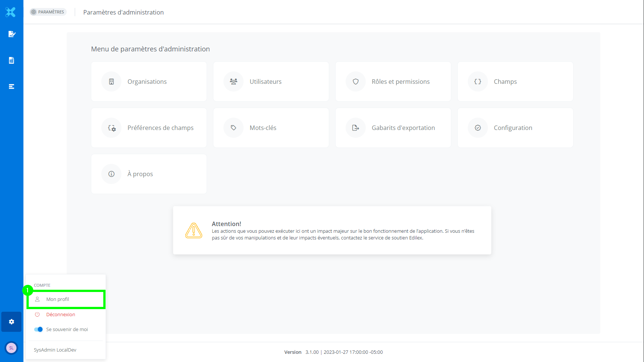Click the Organisations building icon
Image resolution: width=644 pixels, height=362 pixels.
[x=111, y=82]
